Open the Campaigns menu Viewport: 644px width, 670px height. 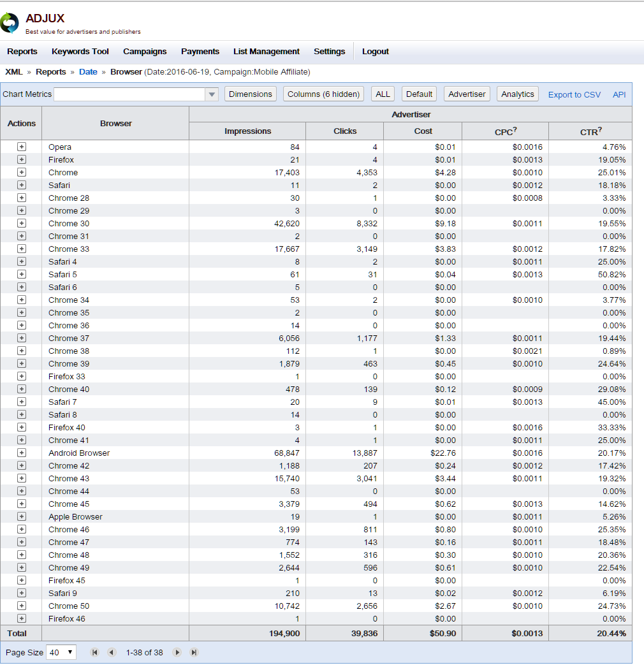pyautogui.click(x=145, y=51)
